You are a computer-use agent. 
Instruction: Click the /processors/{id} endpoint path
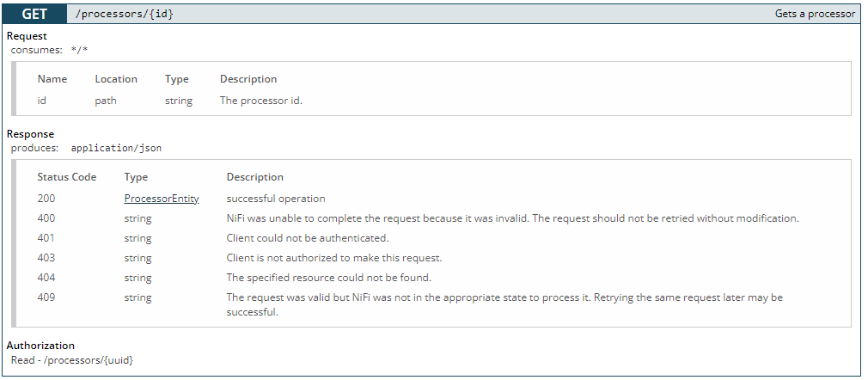pos(125,14)
